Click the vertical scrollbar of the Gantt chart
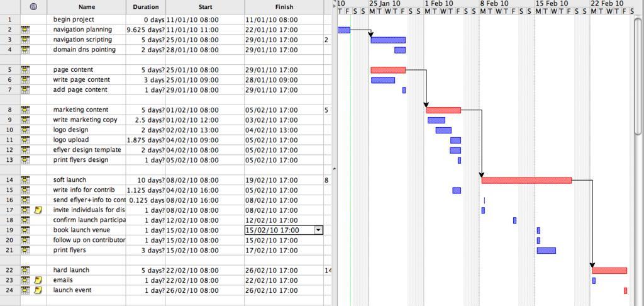This screenshot has width=644, height=306. 639,76
